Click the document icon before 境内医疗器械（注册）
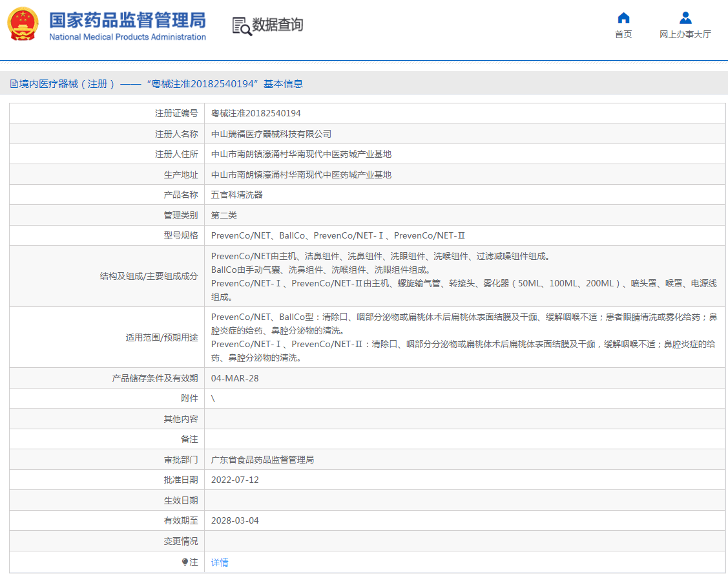This screenshot has height=576, width=728. [14, 83]
